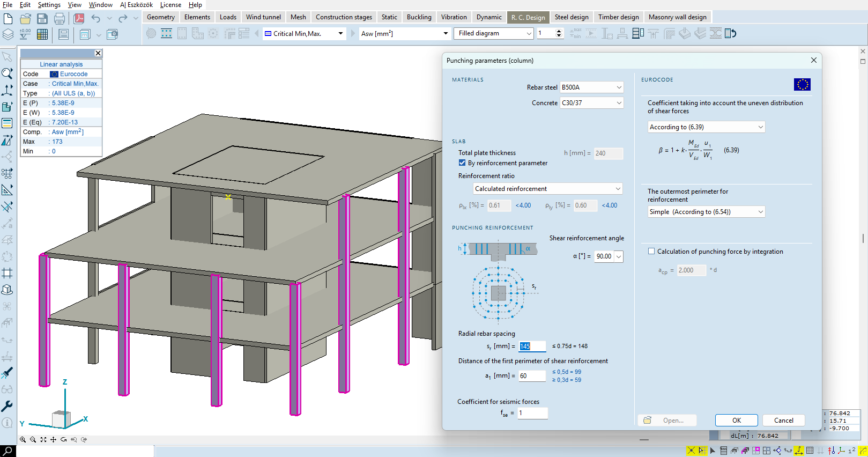This screenshot has height=457, width=868.
Task: Open the Filled diagram display dropdown
Action: pyautogui.click(x=494, y=33)
